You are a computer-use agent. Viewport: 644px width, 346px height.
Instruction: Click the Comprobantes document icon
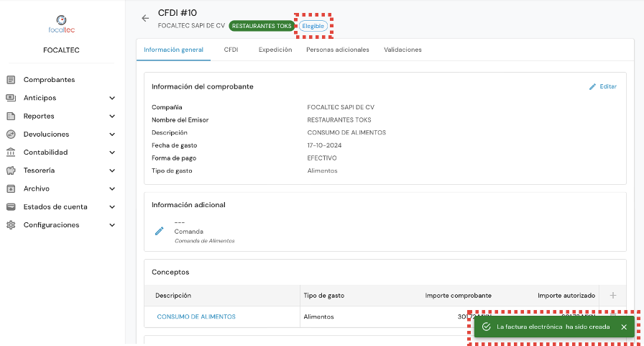[x=11, y=80]
